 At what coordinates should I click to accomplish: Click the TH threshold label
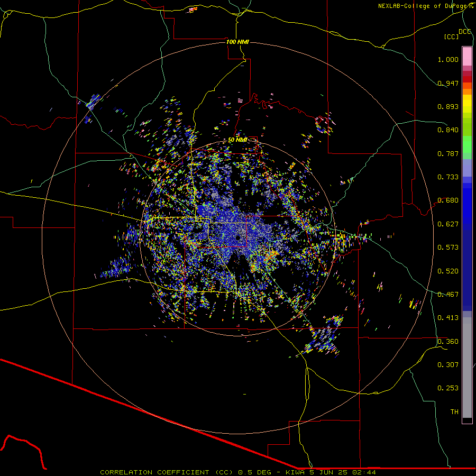click(454, 412)
